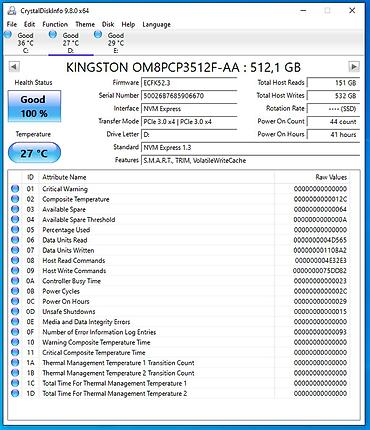Click the Good 100 % health status button
370x430 pixels.
tap(34, 106)
